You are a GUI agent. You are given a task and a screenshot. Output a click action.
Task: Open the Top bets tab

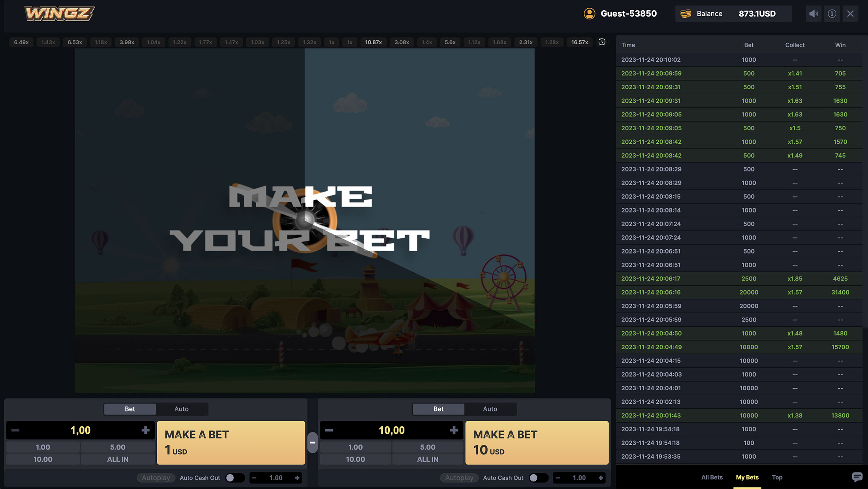(x=777, y=477)
